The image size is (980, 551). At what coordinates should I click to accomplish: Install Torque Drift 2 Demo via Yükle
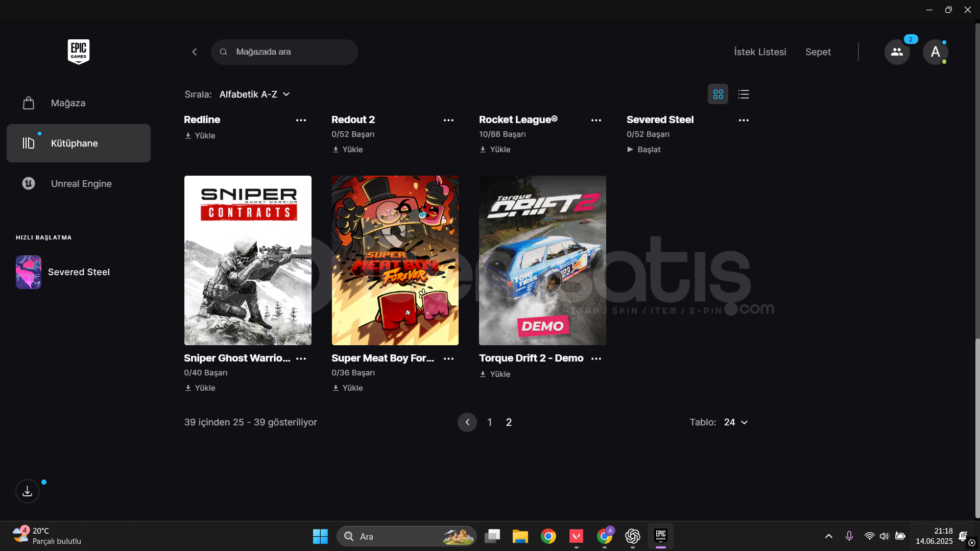pos(495,374)
